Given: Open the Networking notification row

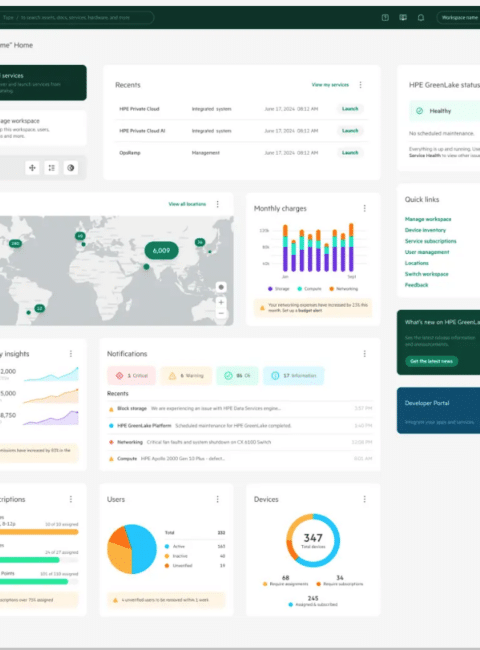Looking at the screenshot, I should pos(240,442).
